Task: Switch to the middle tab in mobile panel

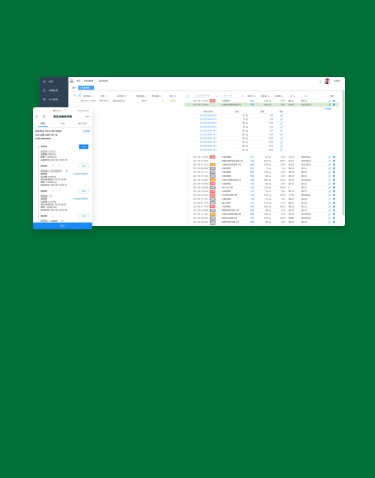Action: 62,124
